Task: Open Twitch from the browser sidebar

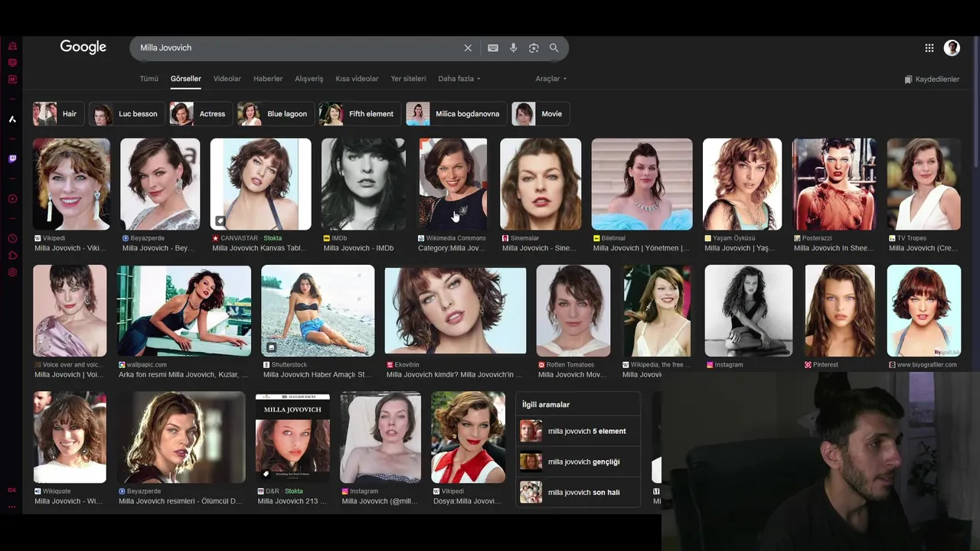Action: (x=12, y=159)
